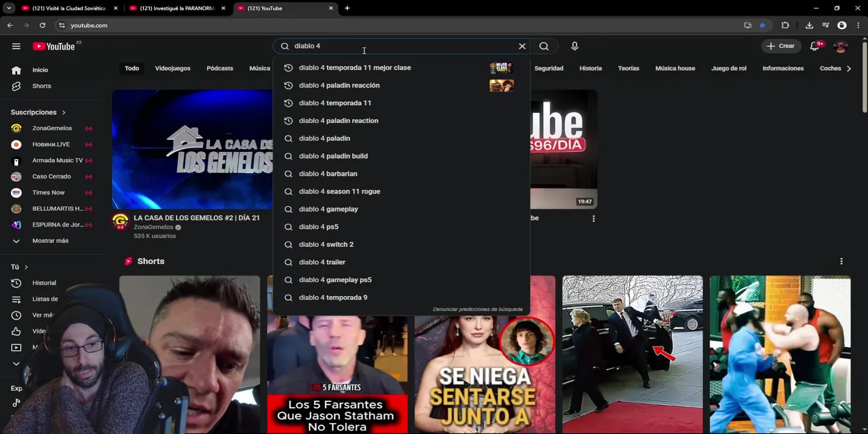Open browser extensions puzzle icon
Image resolution: width=868 pixels, height=434 pixels.
pyautogui.click(x=785, y=25)
